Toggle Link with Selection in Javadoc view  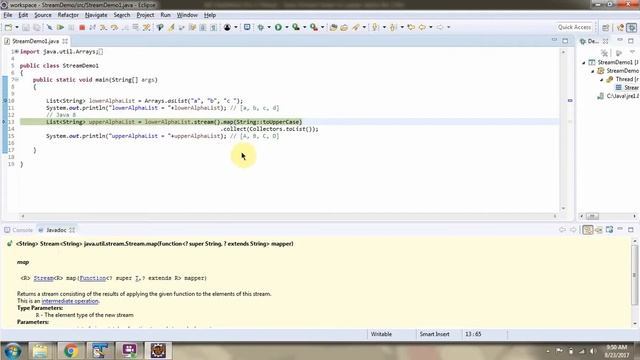tap(587, 230)
